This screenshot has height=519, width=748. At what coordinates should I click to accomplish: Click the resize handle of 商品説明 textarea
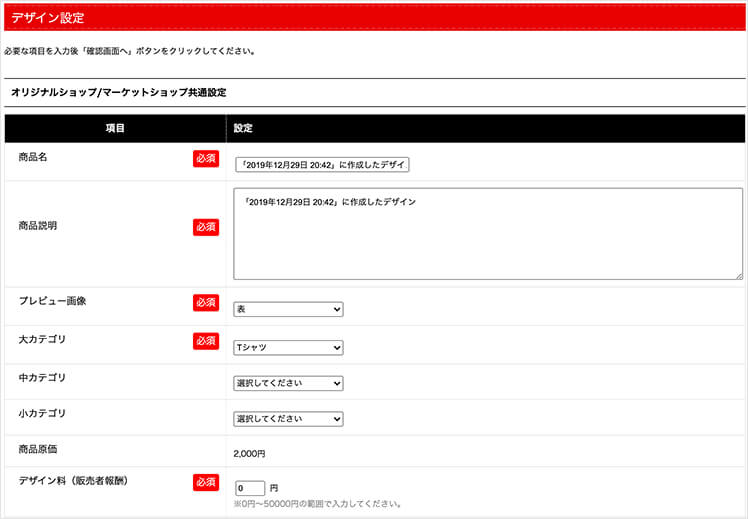[x=738, y=274]
